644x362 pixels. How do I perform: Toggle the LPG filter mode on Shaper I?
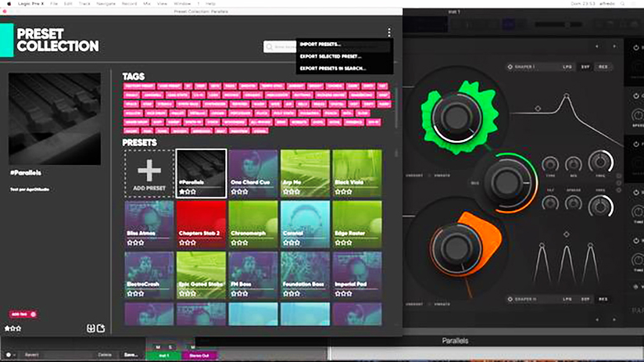coord(567,67)
